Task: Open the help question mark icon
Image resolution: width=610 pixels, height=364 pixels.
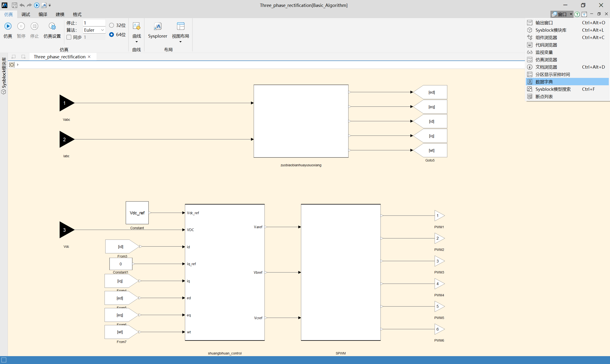Action: [577, 14]
